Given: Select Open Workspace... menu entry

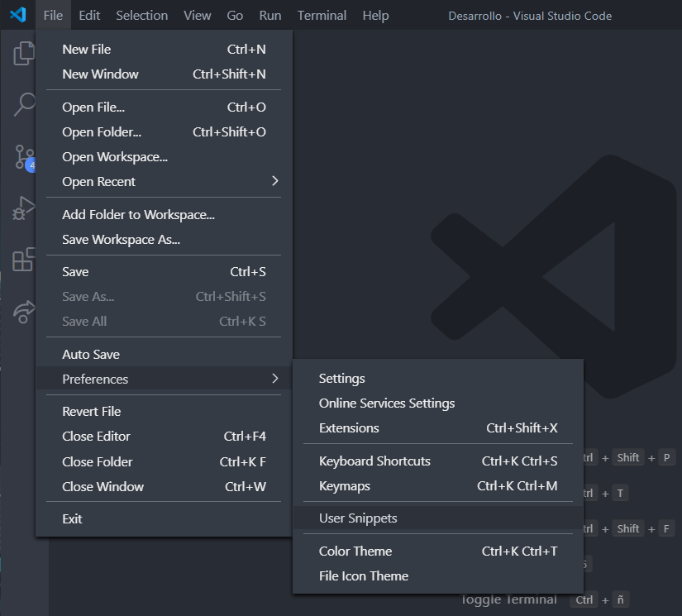Looking at the screenshot, I should [164, 156].
